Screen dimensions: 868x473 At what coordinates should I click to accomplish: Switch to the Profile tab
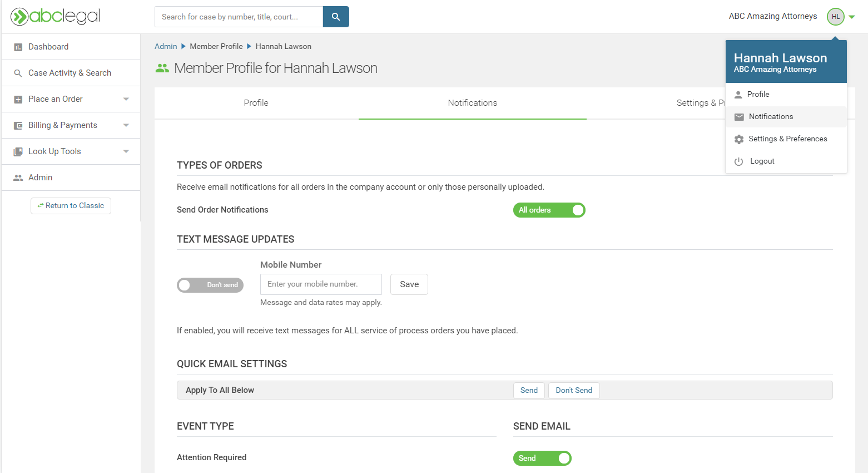(256, 103)
